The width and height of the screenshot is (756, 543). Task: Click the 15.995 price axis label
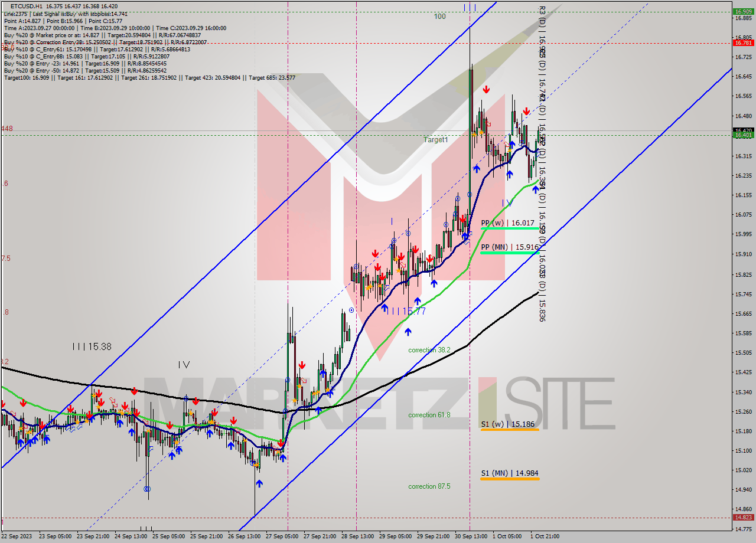click(x=743, y=234)
